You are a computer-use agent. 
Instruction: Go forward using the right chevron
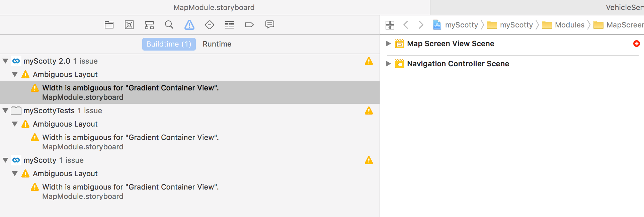tap(421, 25)
